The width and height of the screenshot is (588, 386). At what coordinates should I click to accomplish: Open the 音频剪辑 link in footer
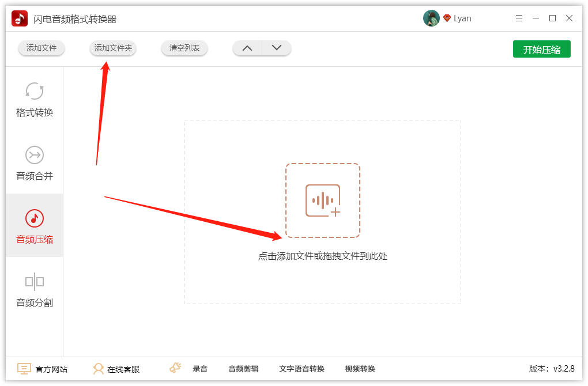click(243, 369)
